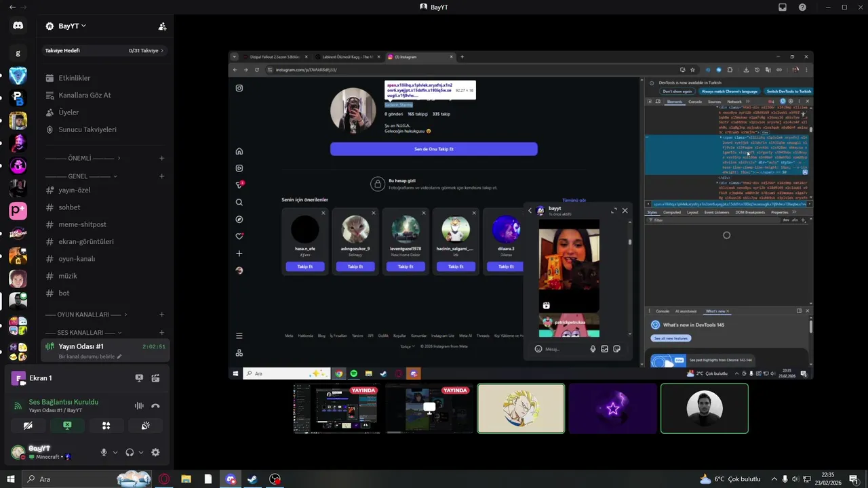868x488 pixels.
Task: Open the blue and white P server icon
Action: pyautogui.click(x=18, y=98)
